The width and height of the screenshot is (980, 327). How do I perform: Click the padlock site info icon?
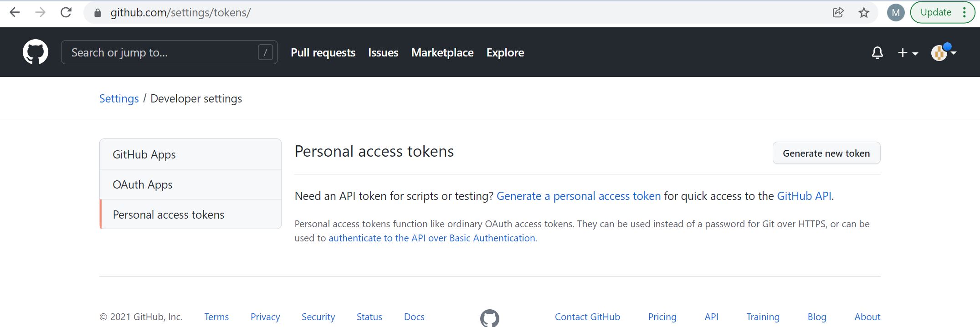pos(97,13)
